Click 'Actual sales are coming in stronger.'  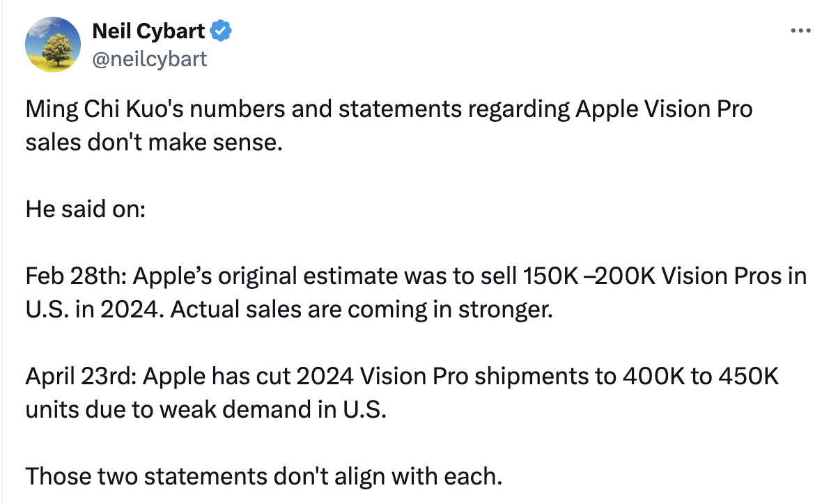(x=362, y=310)
